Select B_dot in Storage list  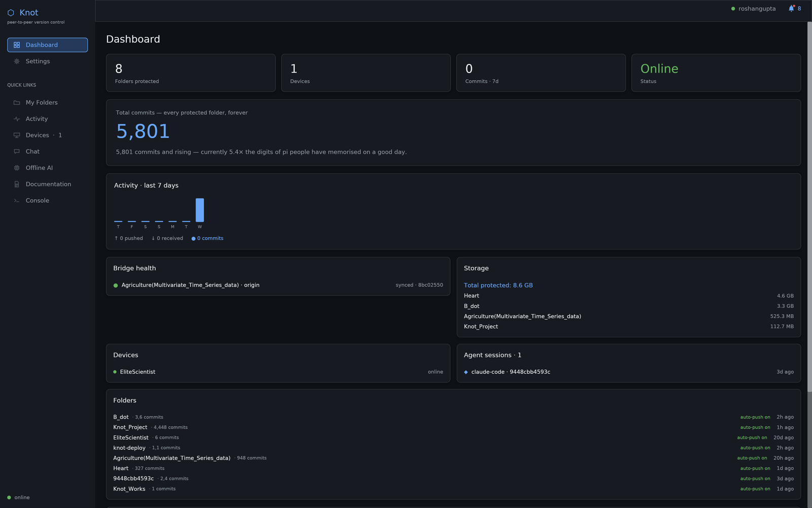coord(471,306)
